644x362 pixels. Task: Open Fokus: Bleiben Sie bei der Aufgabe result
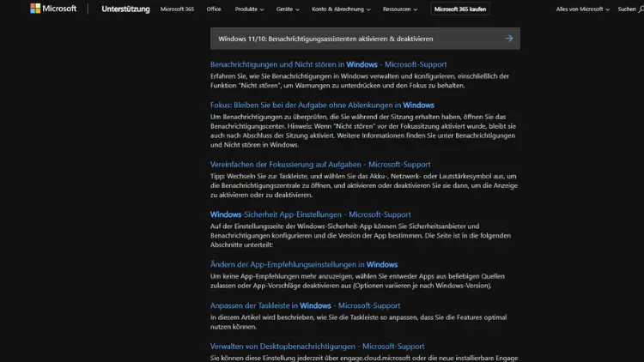pos(322,106)
